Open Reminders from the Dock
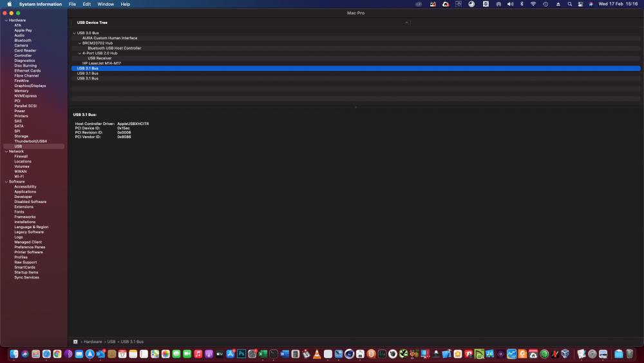644x363 pixels. pyautogui.click(x=144, y=354)
